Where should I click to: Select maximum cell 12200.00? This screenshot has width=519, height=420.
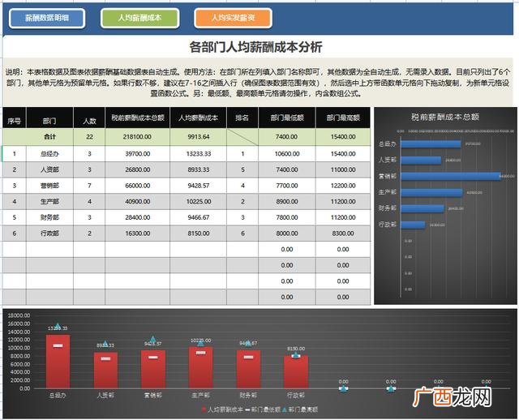tap(343, 186)
